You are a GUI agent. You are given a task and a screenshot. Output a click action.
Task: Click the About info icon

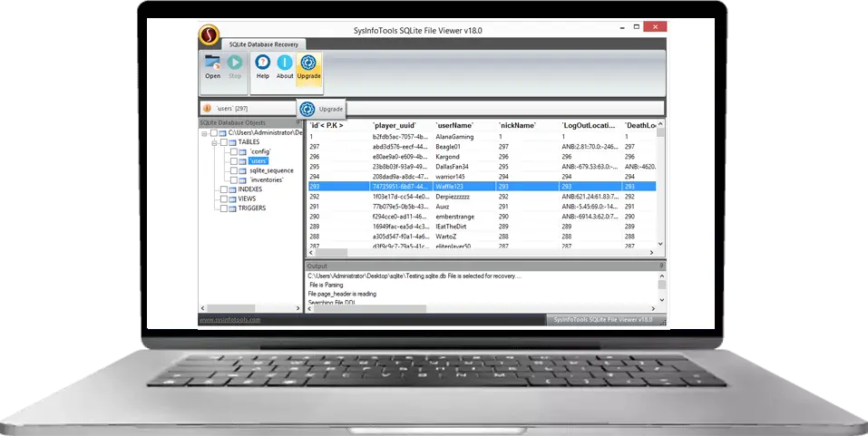coord(285,63)
